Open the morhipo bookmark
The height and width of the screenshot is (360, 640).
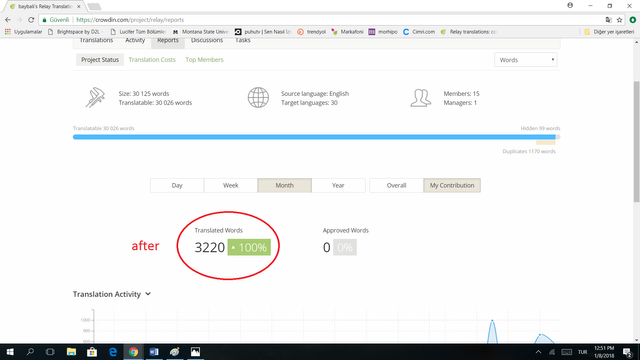coord(383,31)
